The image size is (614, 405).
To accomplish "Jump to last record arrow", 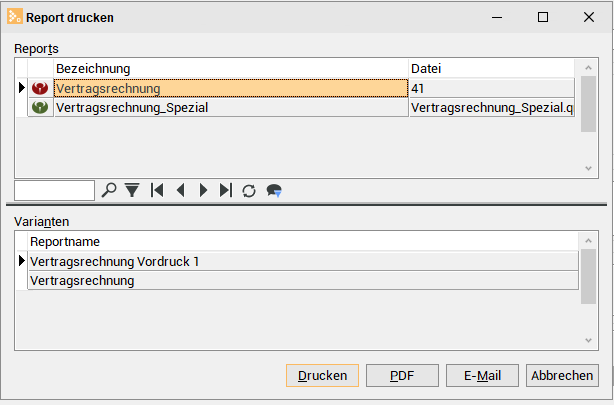I will [x=226, y=190].
